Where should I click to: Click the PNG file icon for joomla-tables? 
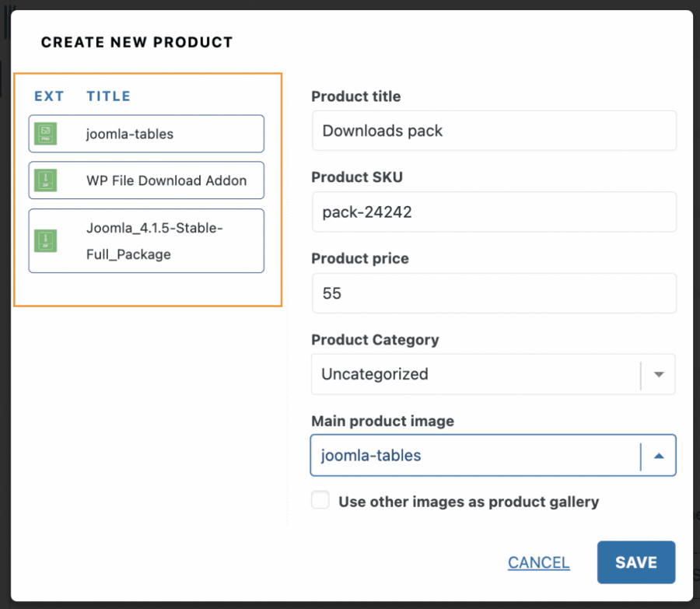tap(46, 134)
